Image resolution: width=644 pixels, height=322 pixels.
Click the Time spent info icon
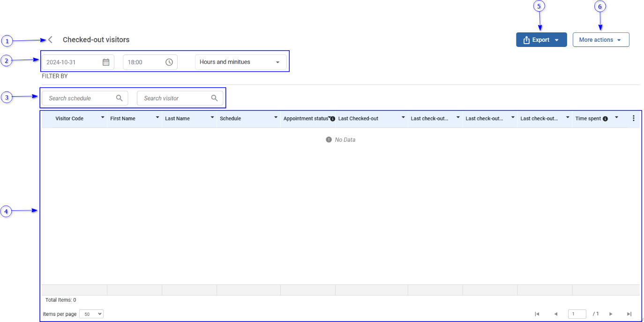(x=605, y=119)
